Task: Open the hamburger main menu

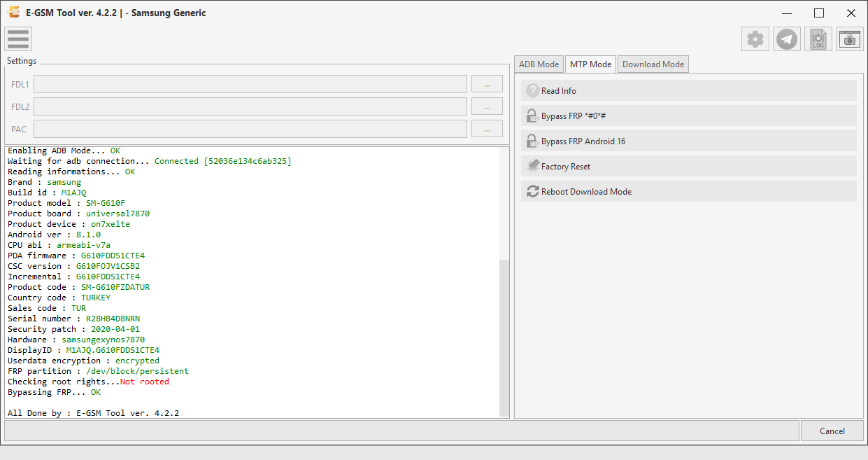Action: click(x=18, y=39)
